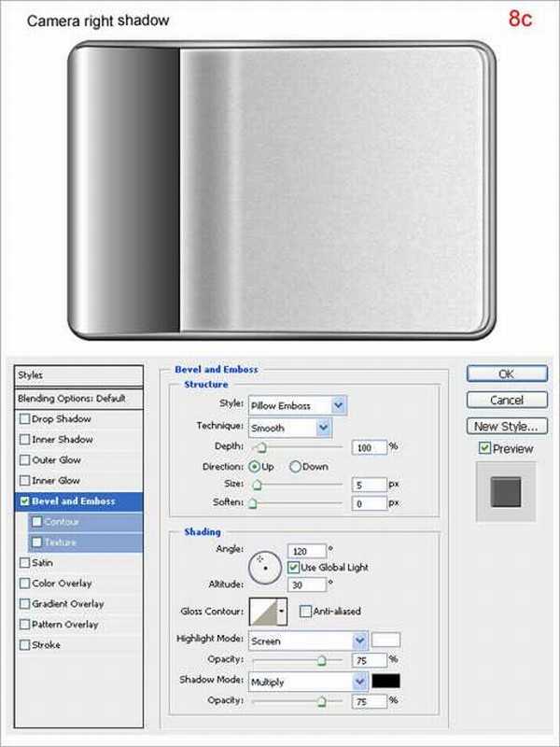Viewport: 560px width, 747px height.
Task: Click the Depth percentage input field
Action: [x=370, y=447]
